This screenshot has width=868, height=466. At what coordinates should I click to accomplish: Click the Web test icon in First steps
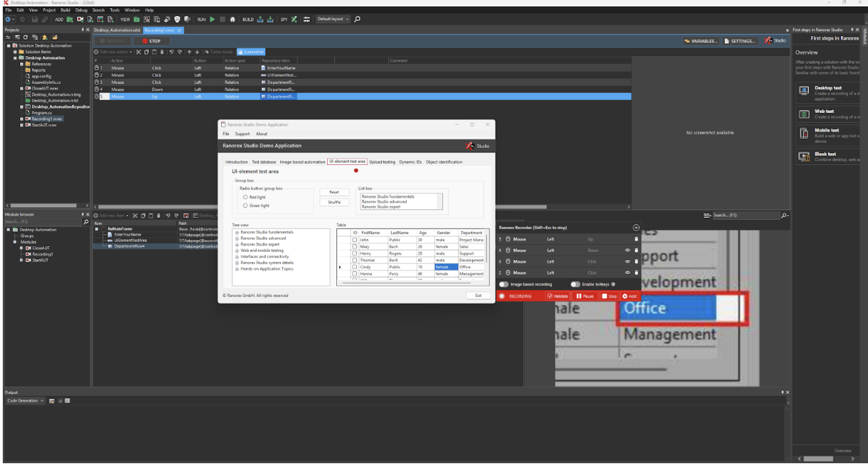(x=804, y=114)
